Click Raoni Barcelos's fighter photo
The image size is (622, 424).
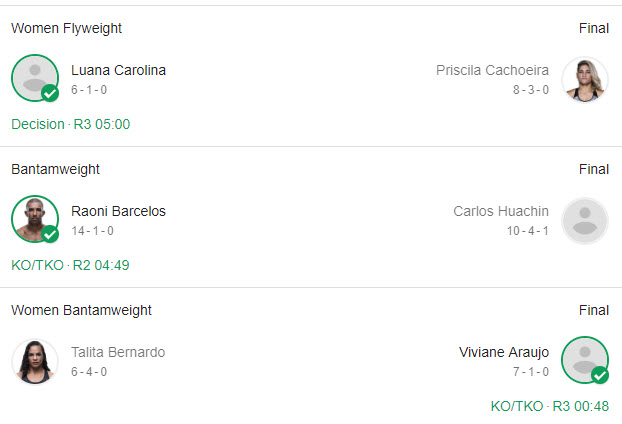click(x=34, y=218)
